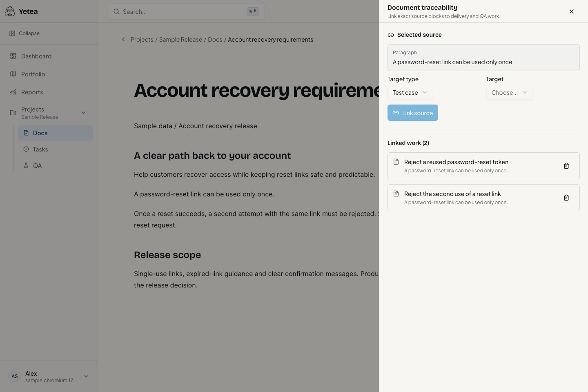Click document icon of second use item

point(396,194)
